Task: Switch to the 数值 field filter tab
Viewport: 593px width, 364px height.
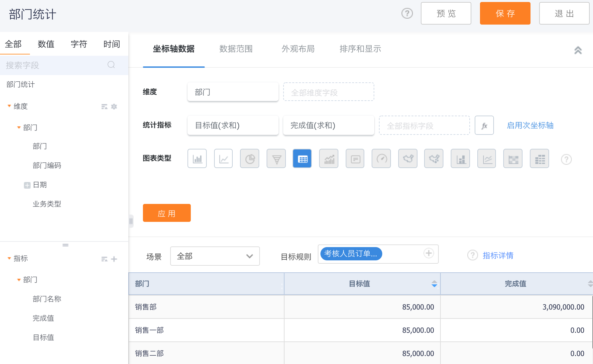Action: pyautogui.click(x=46, y=44)
